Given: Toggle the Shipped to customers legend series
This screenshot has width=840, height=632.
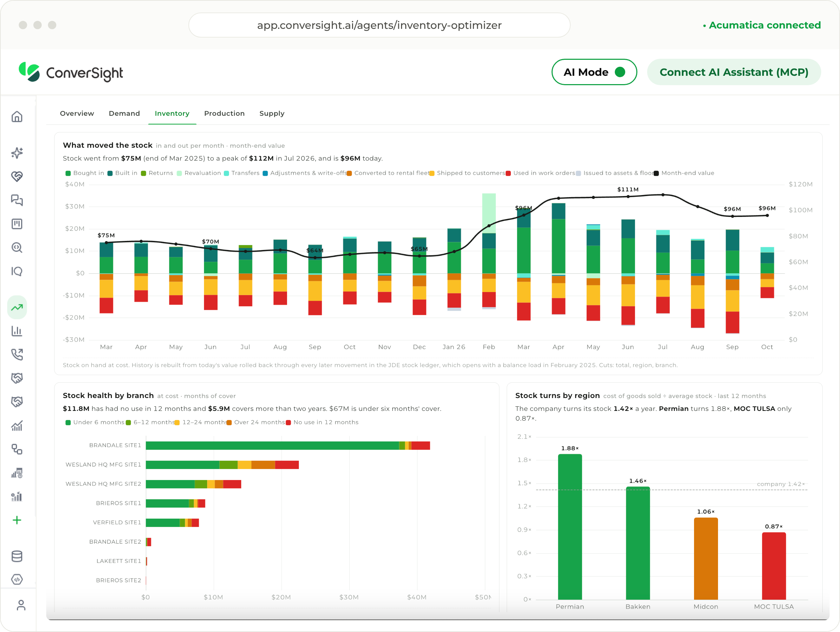Looking at the screenshot, I should point(467,173).
